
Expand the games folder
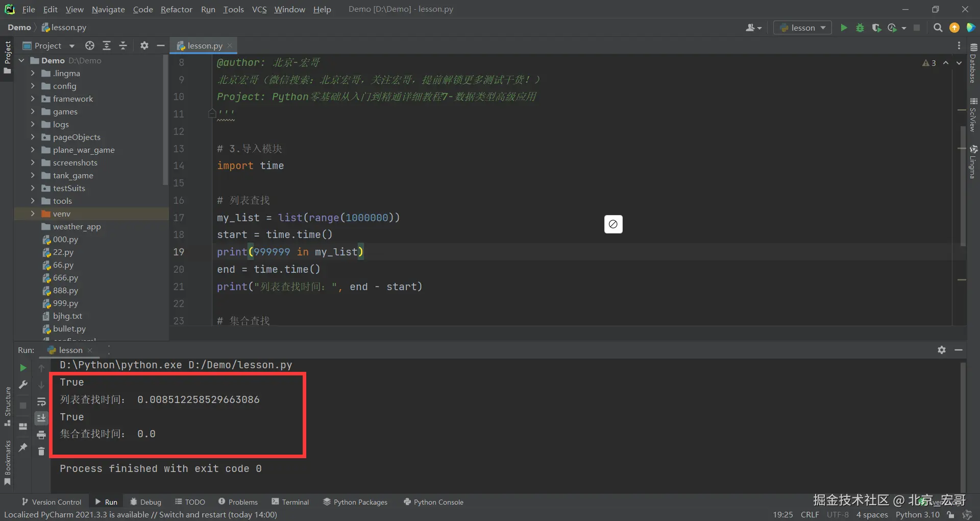33,111
